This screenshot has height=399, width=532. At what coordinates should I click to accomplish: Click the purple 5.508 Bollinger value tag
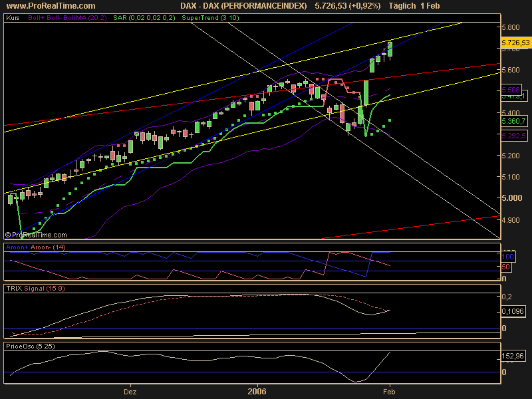point(511,90)
